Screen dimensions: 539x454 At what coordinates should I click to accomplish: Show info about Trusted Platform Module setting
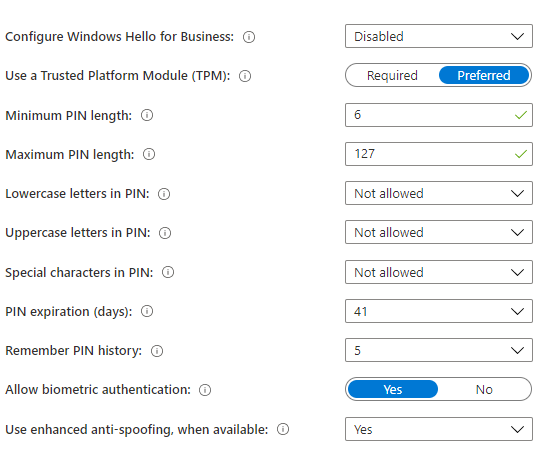pyautogui.click(x=245, y=76)
